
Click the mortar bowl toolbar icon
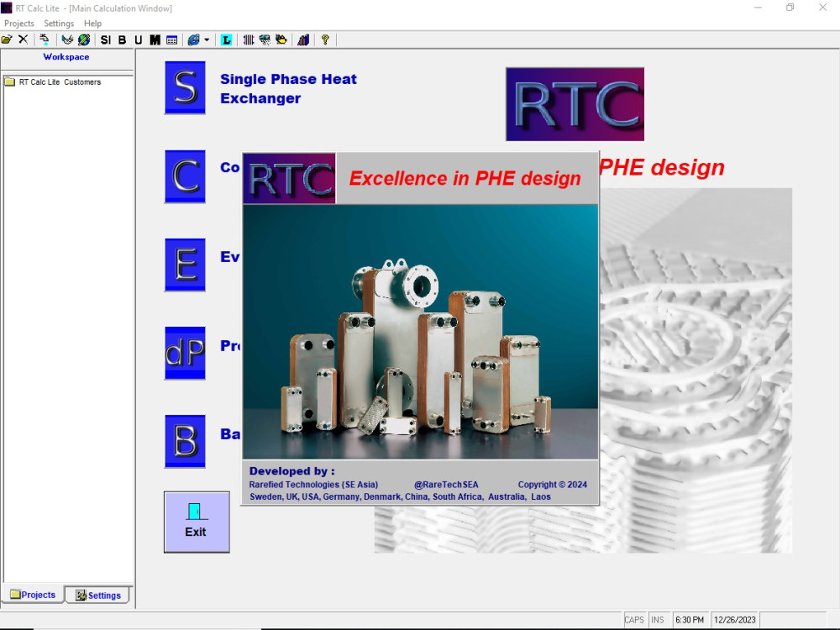pyautogui.click(x=67, y=39)
